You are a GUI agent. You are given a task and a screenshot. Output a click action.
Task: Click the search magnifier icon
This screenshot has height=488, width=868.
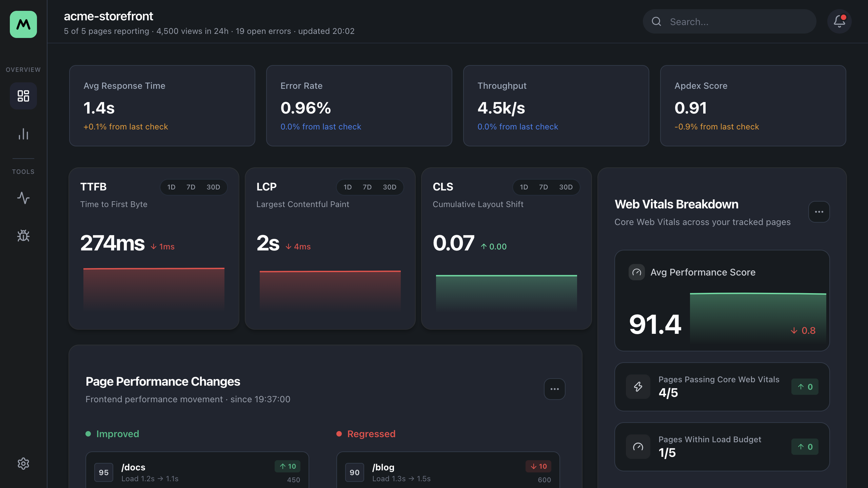point(656,21)
